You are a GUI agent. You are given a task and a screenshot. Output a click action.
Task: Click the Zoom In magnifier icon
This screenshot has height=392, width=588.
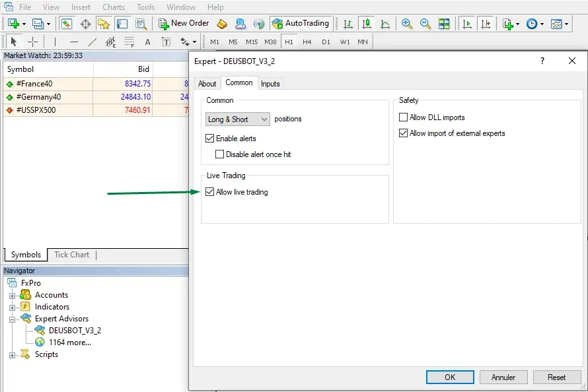click(406, 24)
